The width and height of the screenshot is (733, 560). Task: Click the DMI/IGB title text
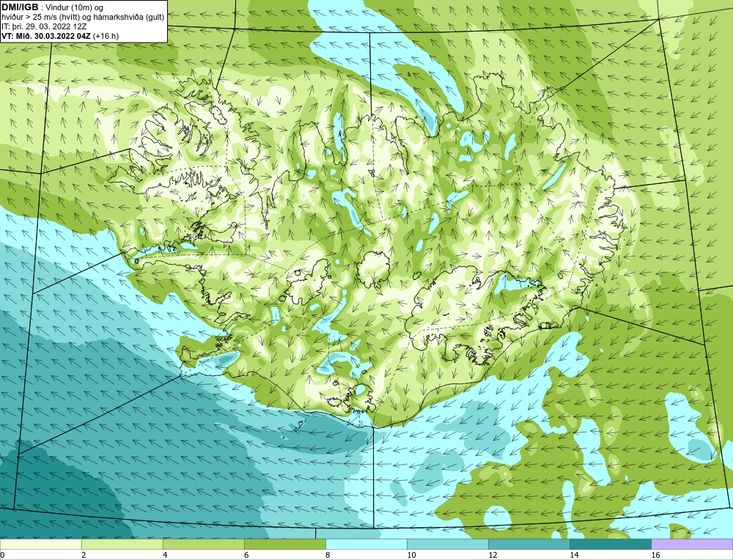[x=21, y=7]
